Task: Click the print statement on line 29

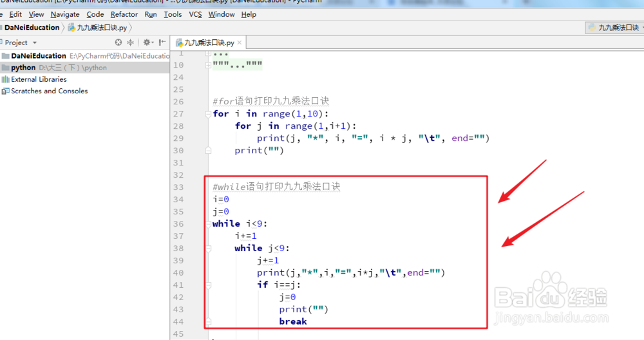Action: 374,138
